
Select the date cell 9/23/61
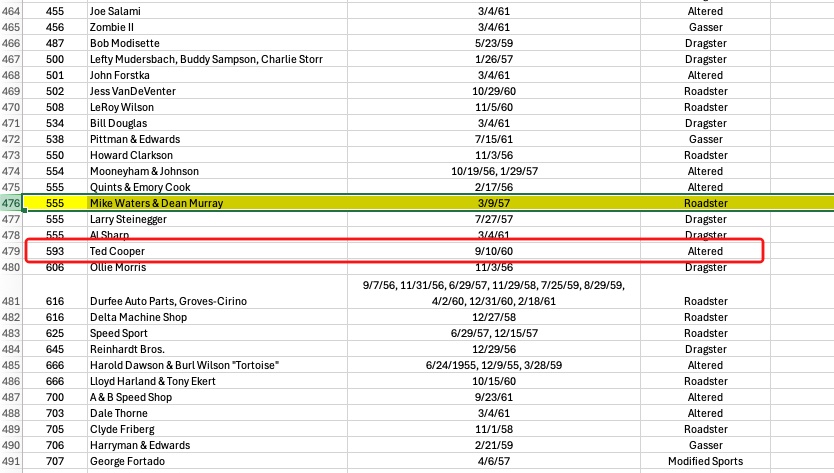pyautogui.click(x=494, y=397)
